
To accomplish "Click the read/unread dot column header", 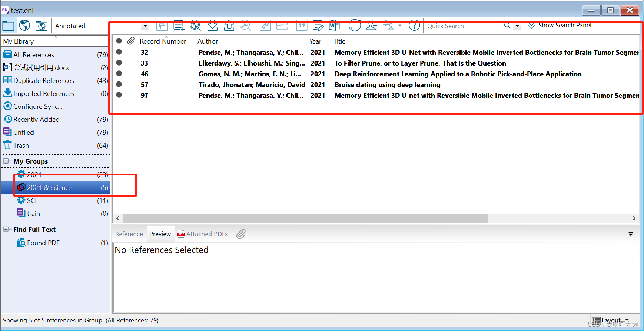I will point(119,41).
